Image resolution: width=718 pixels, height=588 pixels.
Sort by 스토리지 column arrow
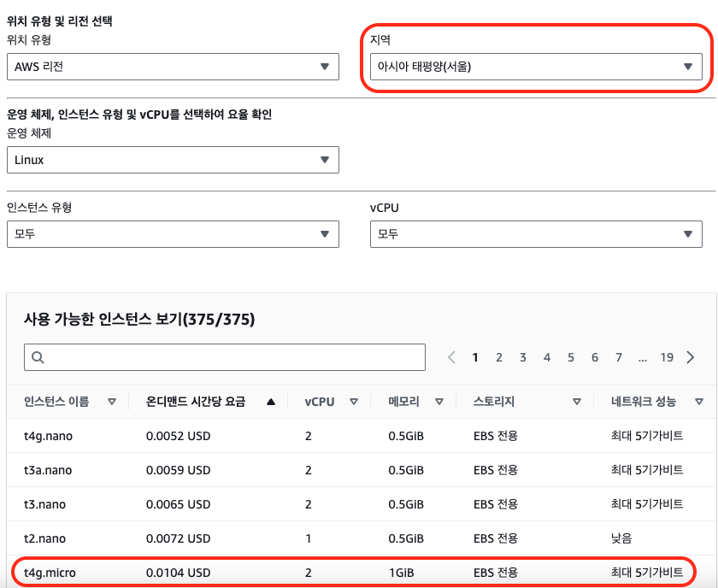pyautogui.click(x=577, y=402)
